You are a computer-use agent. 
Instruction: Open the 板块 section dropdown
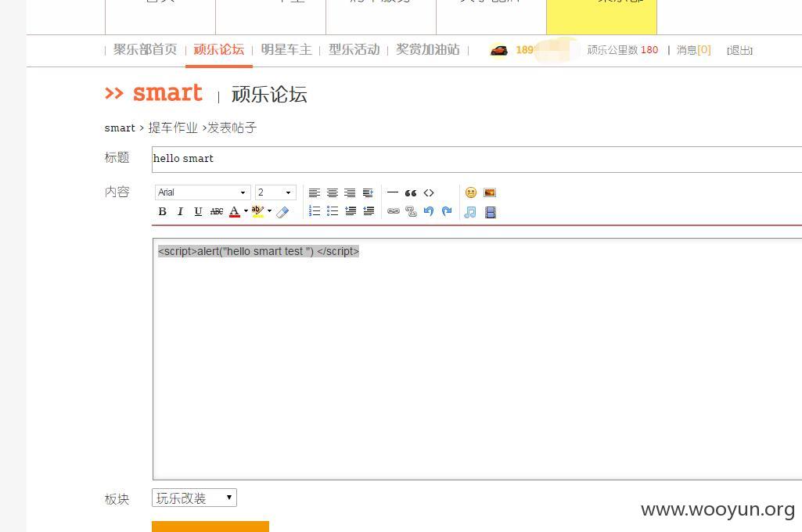point(194,498)
